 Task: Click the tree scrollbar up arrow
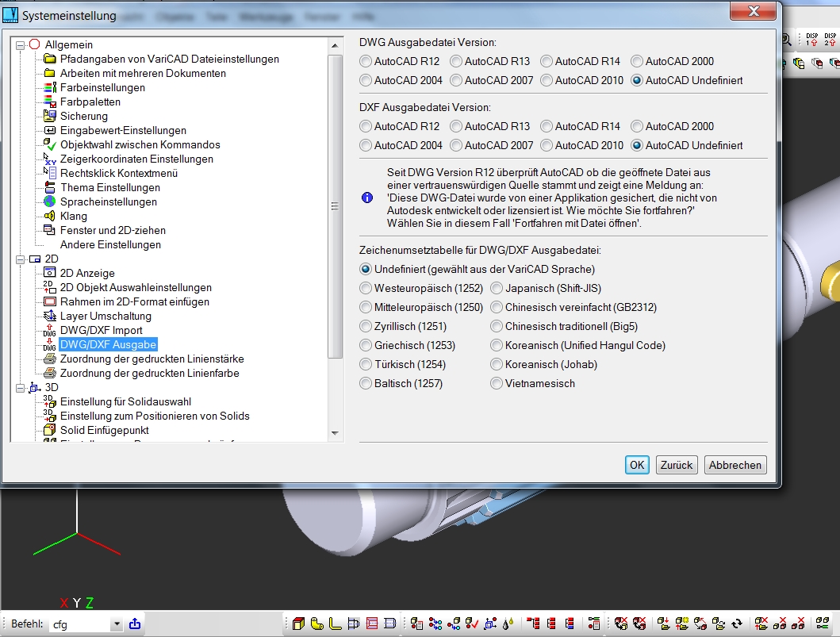[335, 45]
